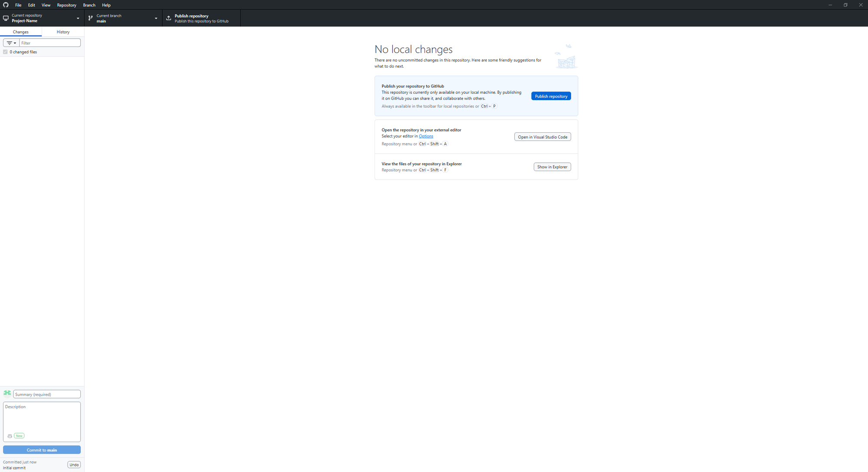Restore down the GitHub Desktop window
The height and width of the screenshot is (472, 868).
click(x=845, y=5)
